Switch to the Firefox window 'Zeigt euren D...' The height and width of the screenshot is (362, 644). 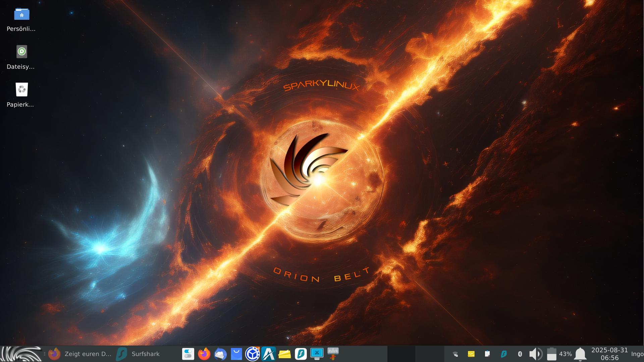pos(80,354)
